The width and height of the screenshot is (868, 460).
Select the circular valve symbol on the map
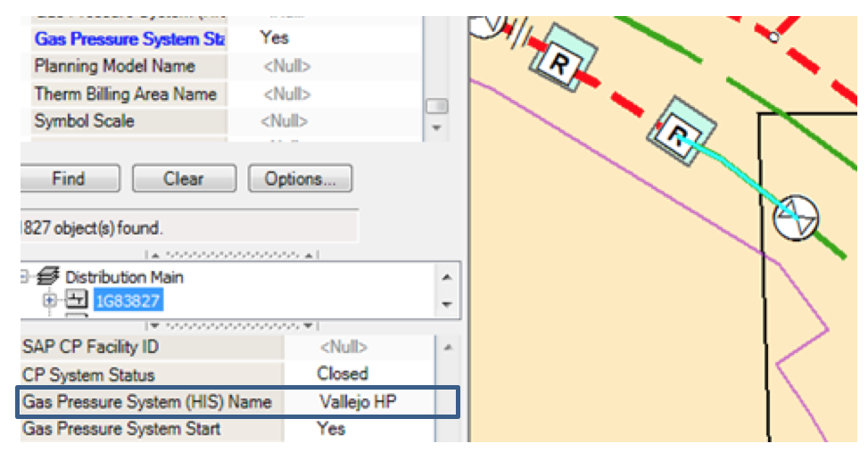click(795, 217)
